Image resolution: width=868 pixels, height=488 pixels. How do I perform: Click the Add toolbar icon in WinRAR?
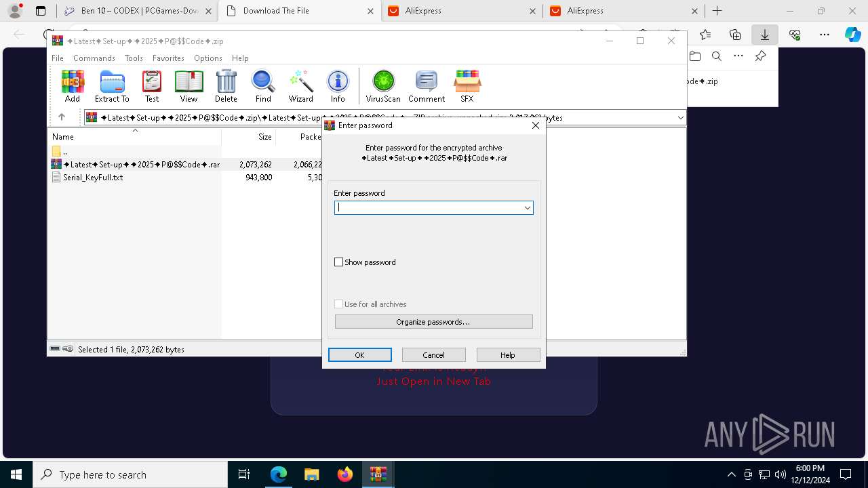point(73,86)
